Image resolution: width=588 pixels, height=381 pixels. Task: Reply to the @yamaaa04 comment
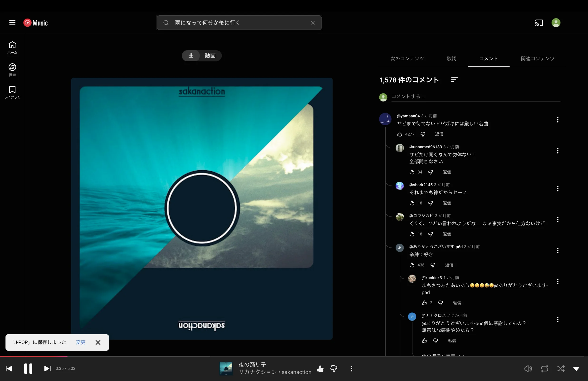click(x=439, y=134)
